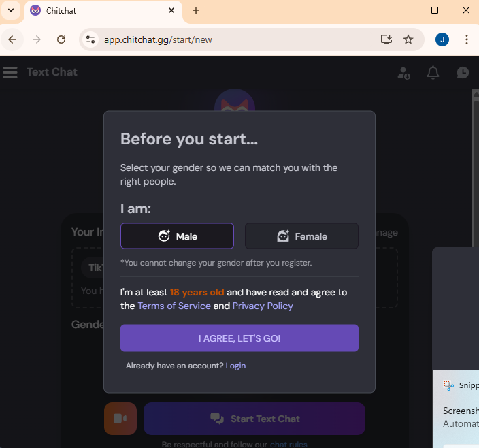Bookmark this page with the star icon
479x448 pixels.
pos(408,39)
